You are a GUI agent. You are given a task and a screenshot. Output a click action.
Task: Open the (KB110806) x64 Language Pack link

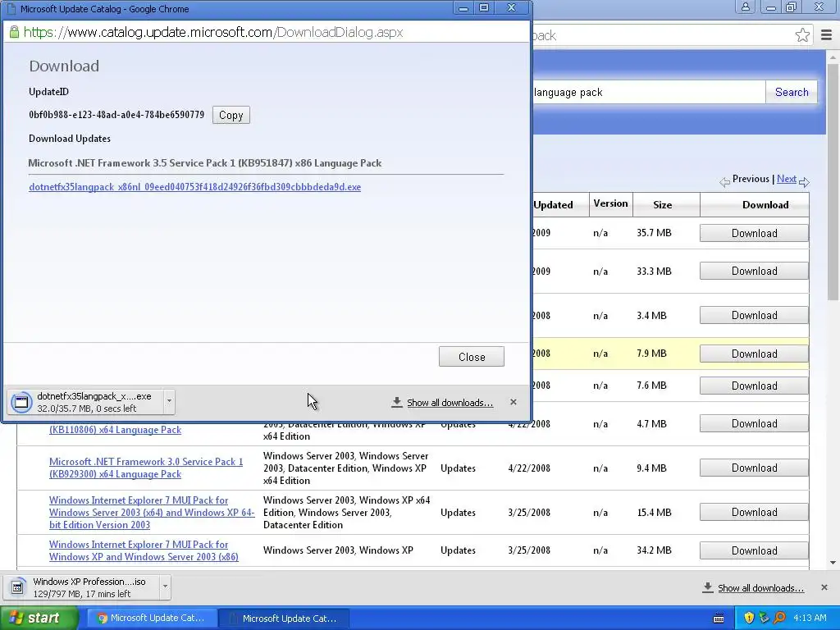[x=115, y=430]
